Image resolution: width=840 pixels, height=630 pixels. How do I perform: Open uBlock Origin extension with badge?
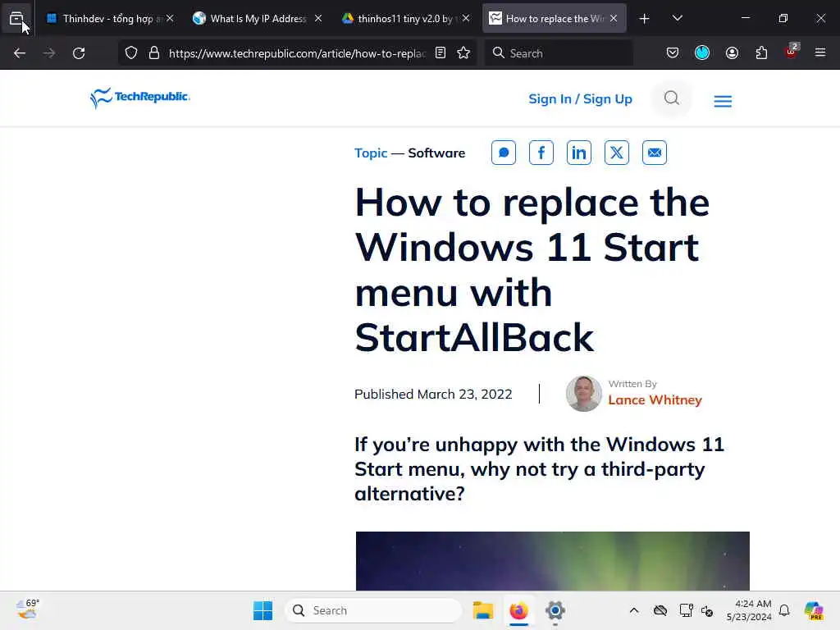792,52
